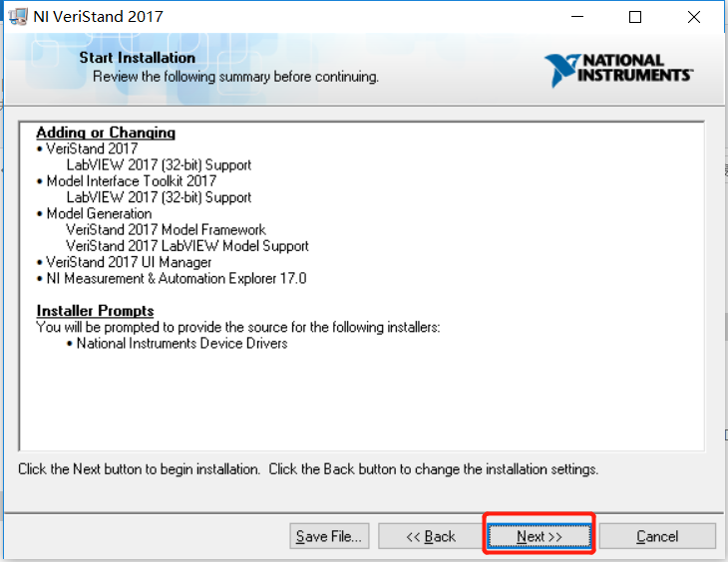Click the 'Installer Prompts' heading

[x=95, y=311]
